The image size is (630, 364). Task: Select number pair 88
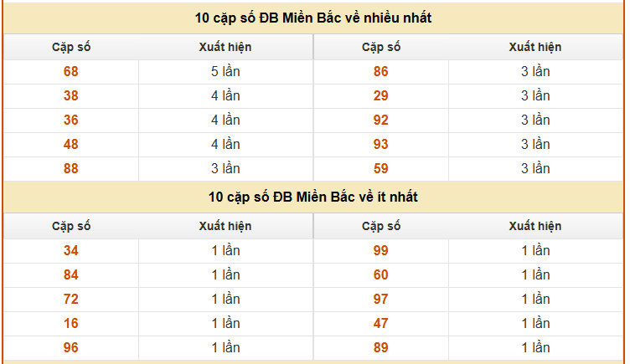point(71,169)
